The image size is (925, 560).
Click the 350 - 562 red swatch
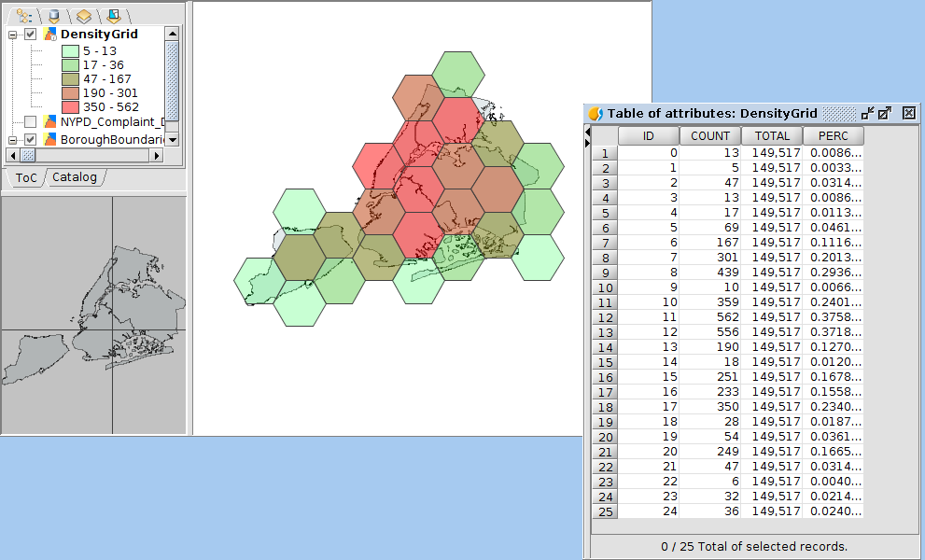click(68, 107)
